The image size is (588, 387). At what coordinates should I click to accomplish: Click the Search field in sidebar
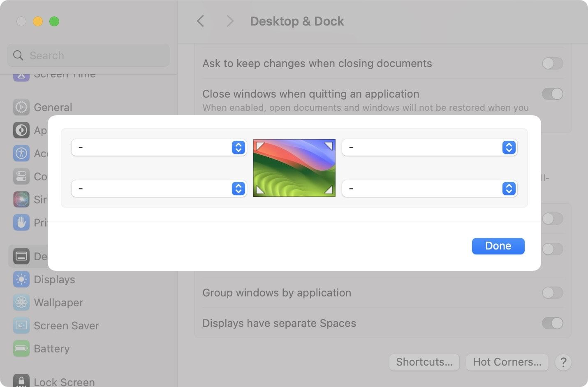tap(88, 56)
